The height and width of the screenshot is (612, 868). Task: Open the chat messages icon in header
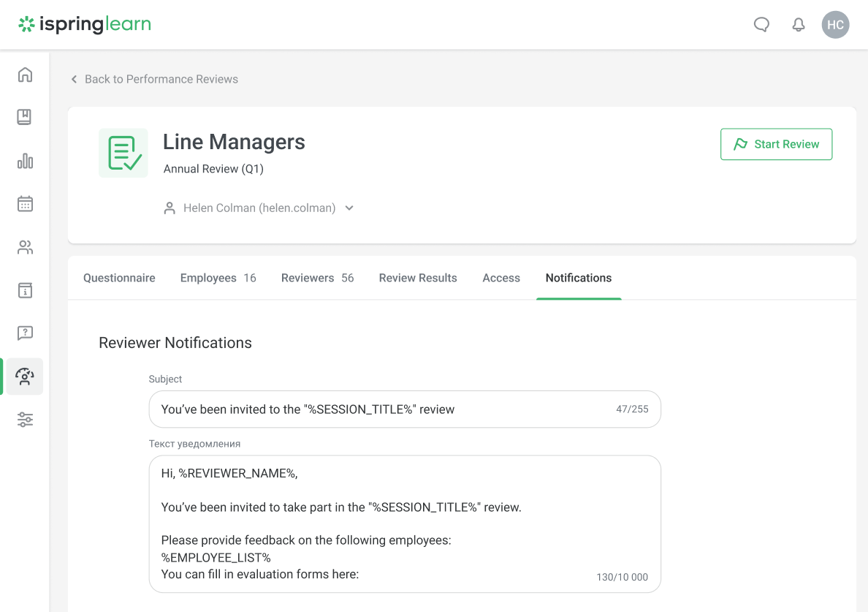(761, 25)
